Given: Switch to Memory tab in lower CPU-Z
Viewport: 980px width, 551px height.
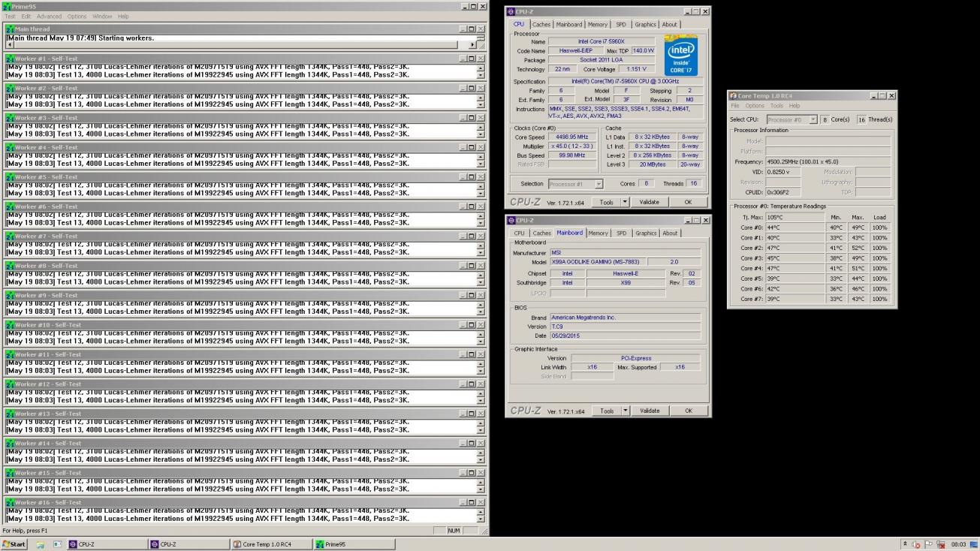Looking at the screenshot, I should click(x=599, y=233).
